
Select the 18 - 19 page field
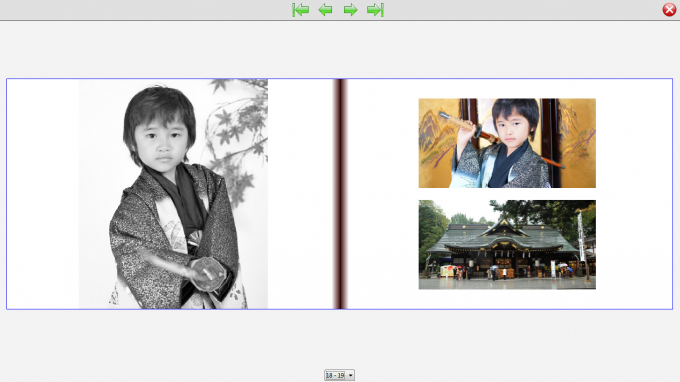[x=335, y=375]
